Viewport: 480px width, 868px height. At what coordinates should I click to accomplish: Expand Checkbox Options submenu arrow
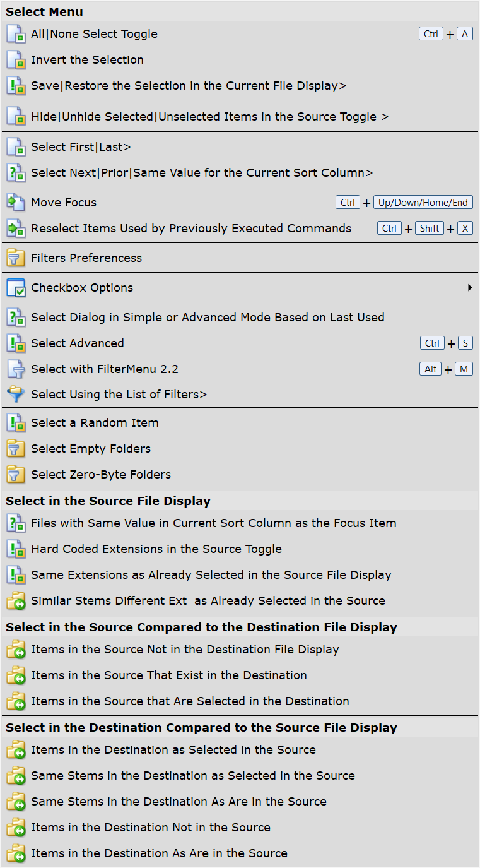pyautogui.click(x=470, y=288)
